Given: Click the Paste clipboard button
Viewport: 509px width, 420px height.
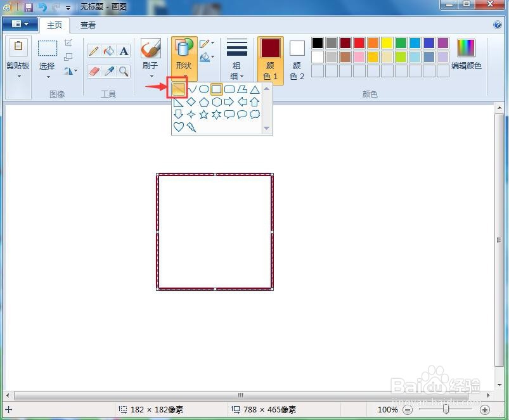Looking at the screenshot, I should [x=18, y=48].
